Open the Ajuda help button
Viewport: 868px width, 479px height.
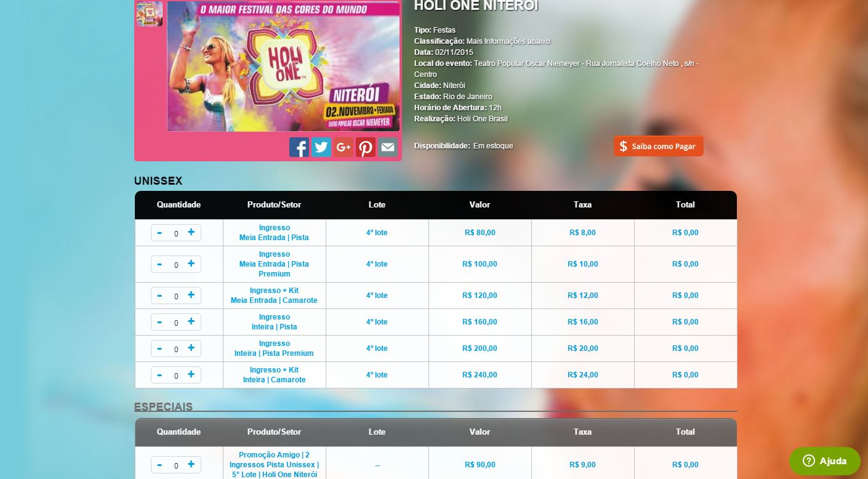pos(825,461)
